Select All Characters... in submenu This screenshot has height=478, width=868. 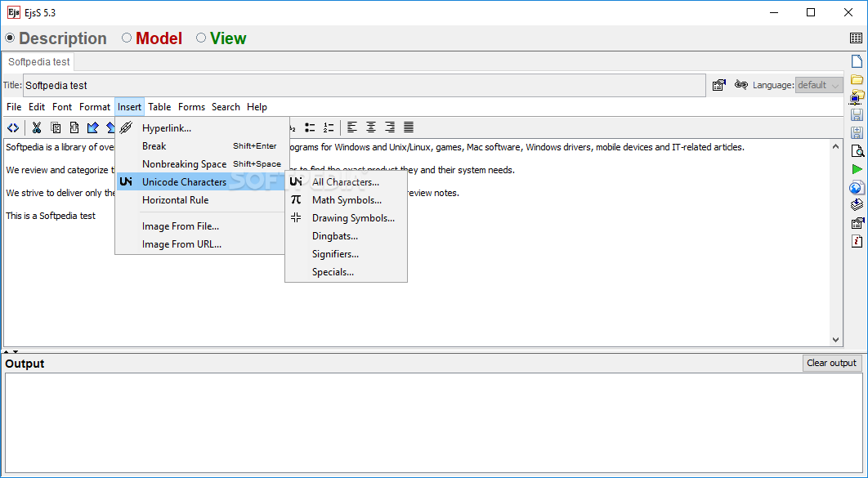[346, 182]
